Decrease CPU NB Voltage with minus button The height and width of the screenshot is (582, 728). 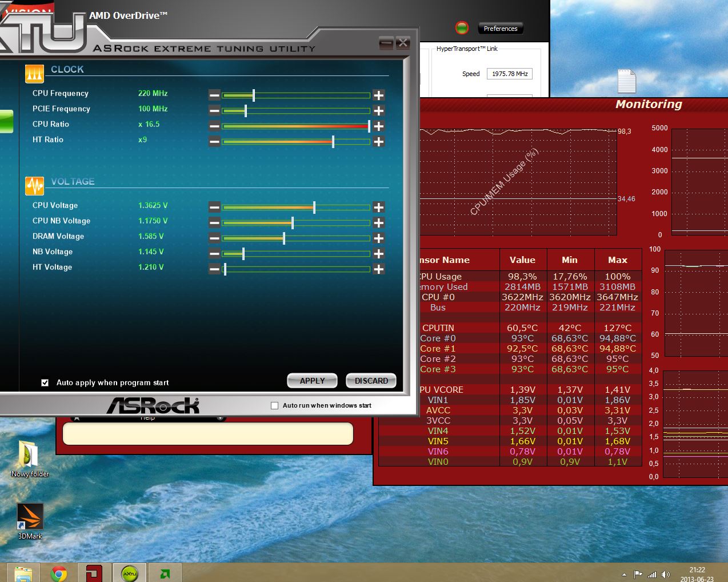[x=214, y=222]
